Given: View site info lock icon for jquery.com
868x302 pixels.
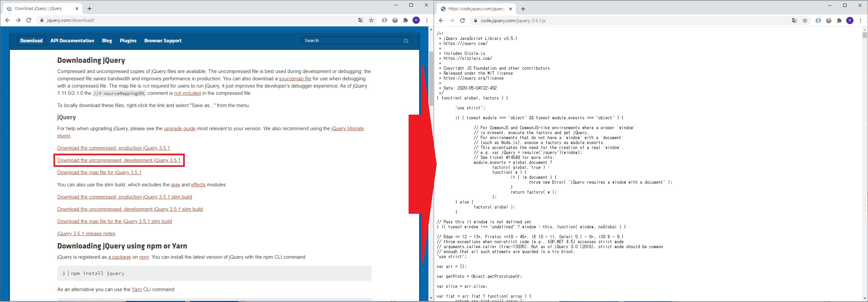Looking at the screenshot, I should 42,20.
